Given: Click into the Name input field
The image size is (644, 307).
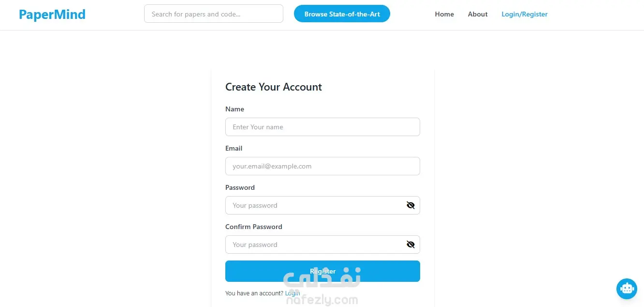Looking at the screenshot, I should tap(322, 127).
